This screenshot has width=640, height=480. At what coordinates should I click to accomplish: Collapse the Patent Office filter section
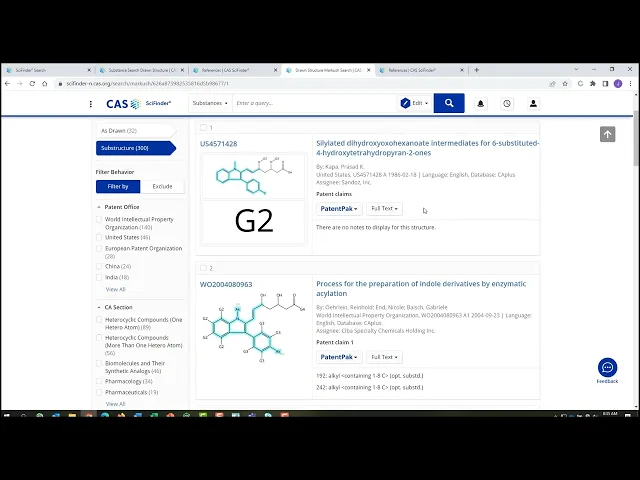click(x=99, y=207)
